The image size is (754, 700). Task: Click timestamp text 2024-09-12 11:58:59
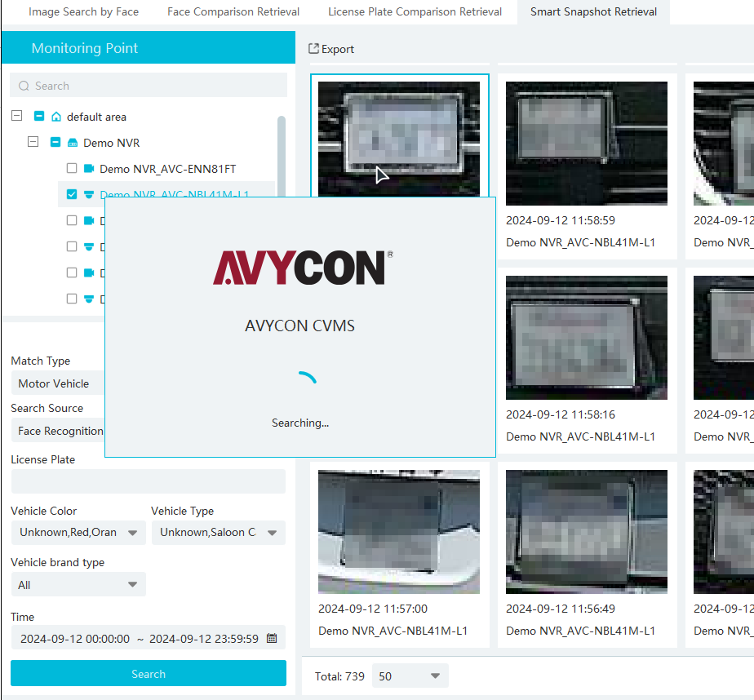click(x=561, y=220)
